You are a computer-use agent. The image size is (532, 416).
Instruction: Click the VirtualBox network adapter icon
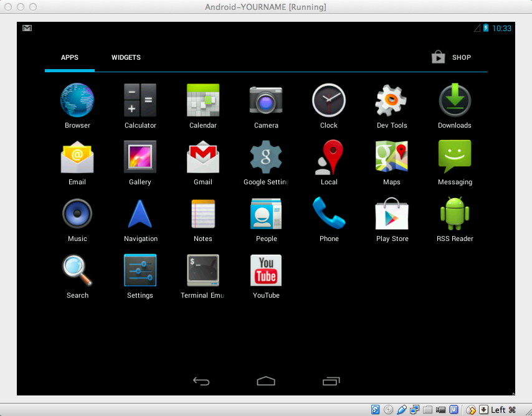(414, 410)
